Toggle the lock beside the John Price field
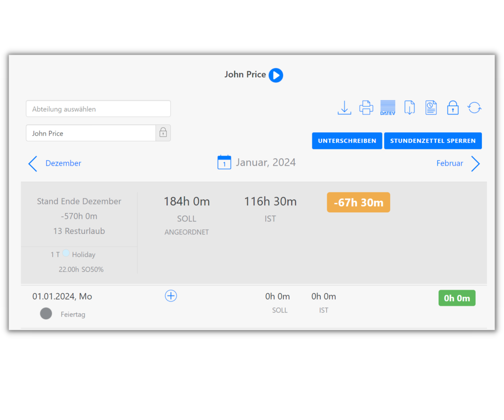 163,133
